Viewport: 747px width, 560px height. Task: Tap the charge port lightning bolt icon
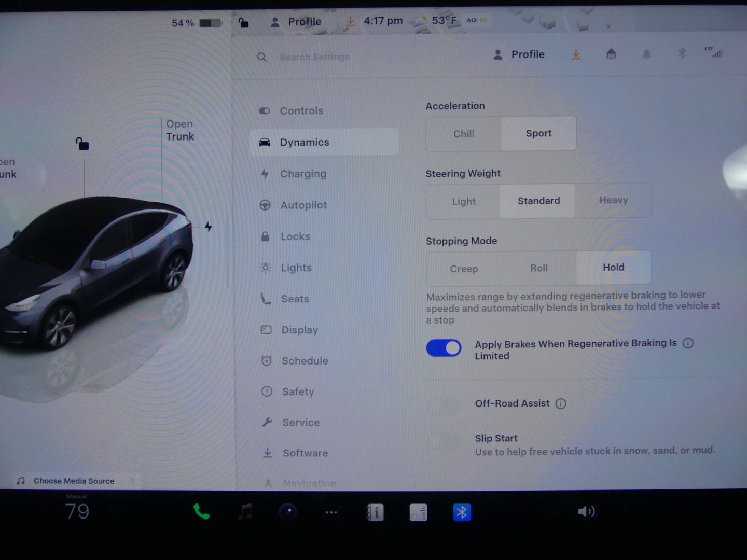pos(208,227)
